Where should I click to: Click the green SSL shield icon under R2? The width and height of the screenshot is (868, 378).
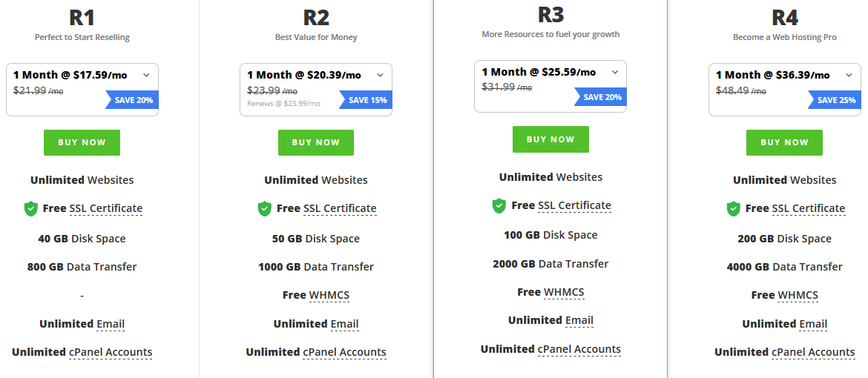tap(265, 209)
